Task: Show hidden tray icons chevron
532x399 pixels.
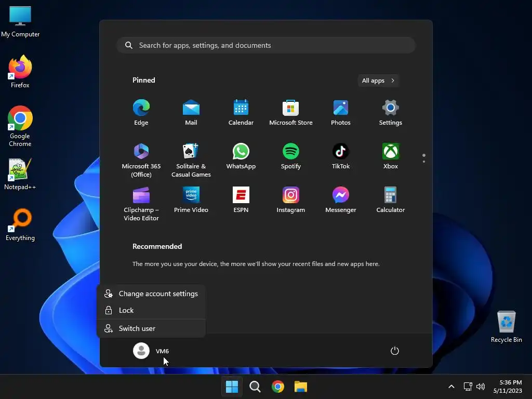Action: coord(451,387)
